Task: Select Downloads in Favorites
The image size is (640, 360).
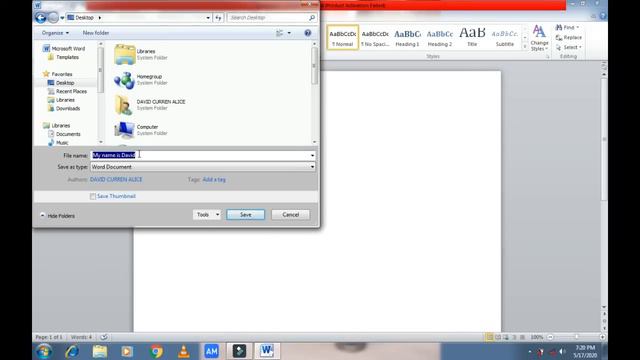Action: (x=68, y=109)
